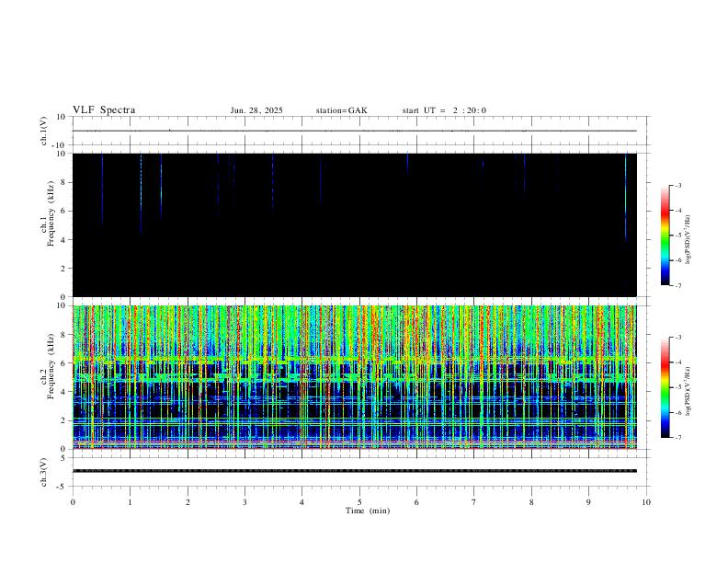Click time axis tick label "3"
This screenshot has width=728, height=563.
(245, 502)
